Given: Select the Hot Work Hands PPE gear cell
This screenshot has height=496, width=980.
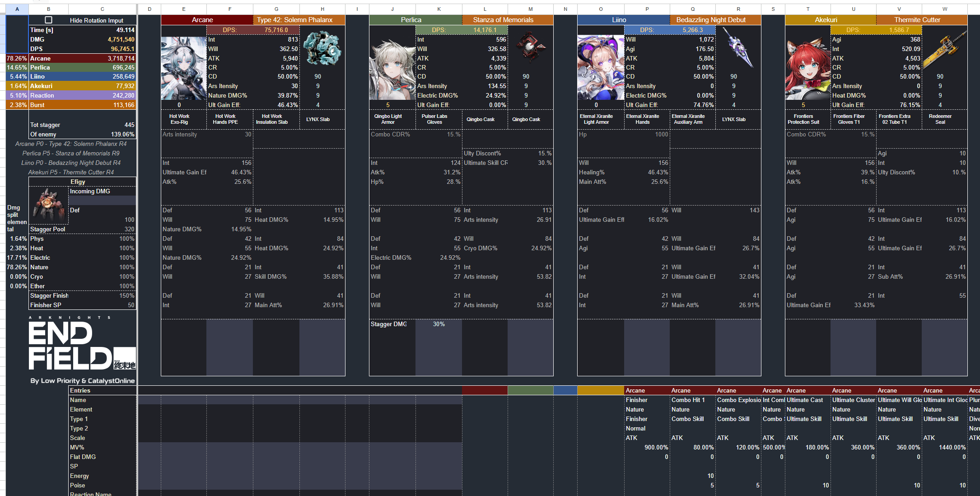Looking at the screenshot, I should [230, 119].
